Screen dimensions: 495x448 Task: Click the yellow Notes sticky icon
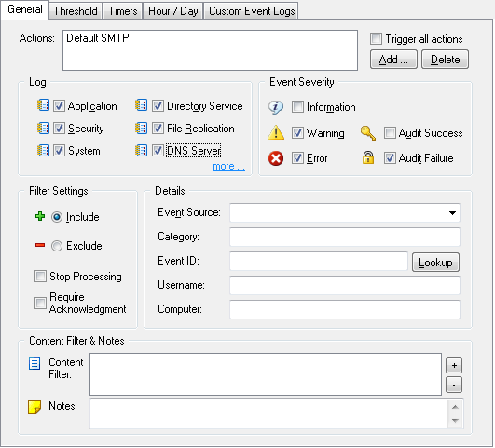tap(34, 407)
